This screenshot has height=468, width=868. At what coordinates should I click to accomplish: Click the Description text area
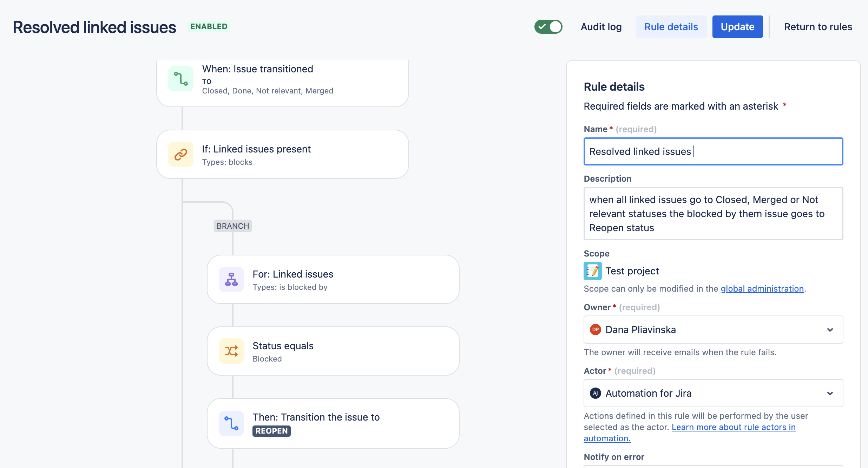(713, 214)
